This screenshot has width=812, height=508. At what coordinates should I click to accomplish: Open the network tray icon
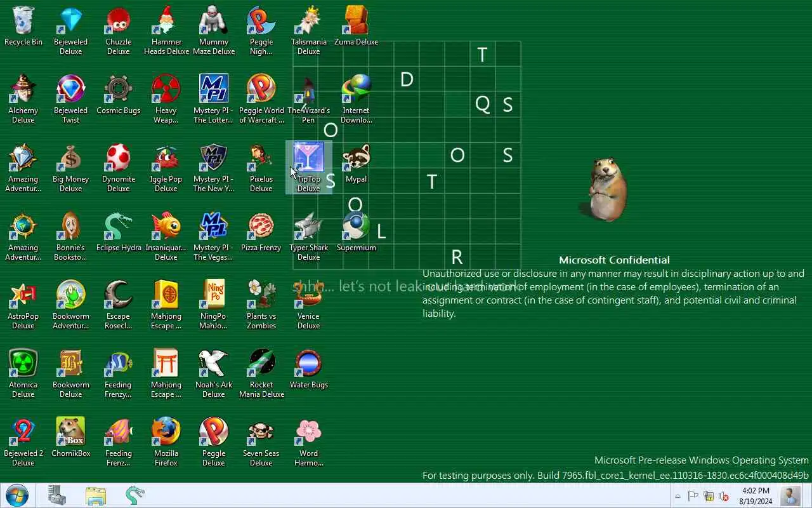click(708, 497)
